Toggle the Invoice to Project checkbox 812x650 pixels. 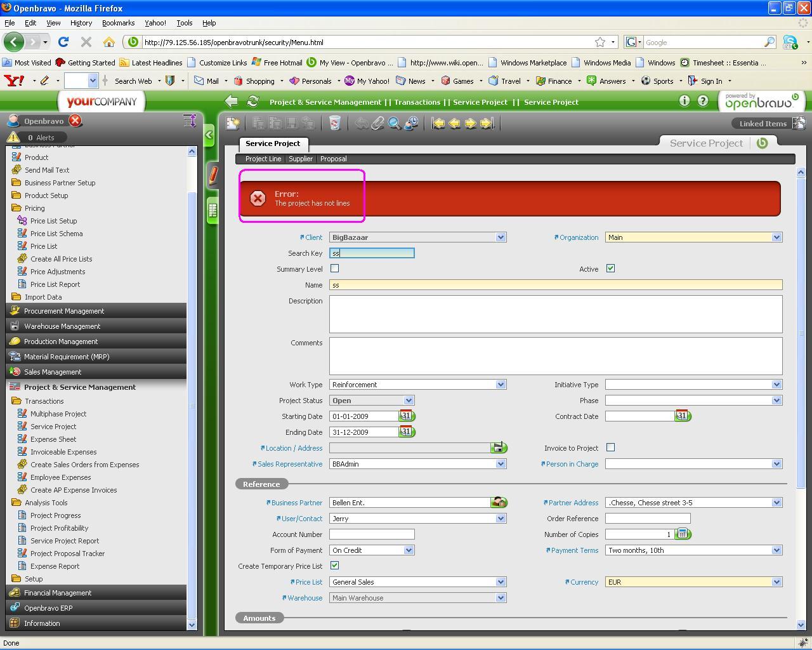(x=610, y=448)
